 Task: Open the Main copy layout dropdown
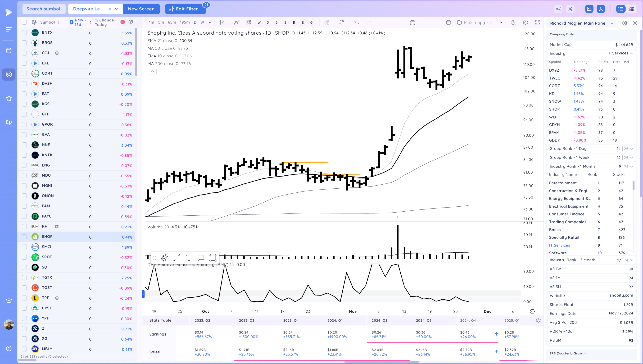click(x=501, y=23)
